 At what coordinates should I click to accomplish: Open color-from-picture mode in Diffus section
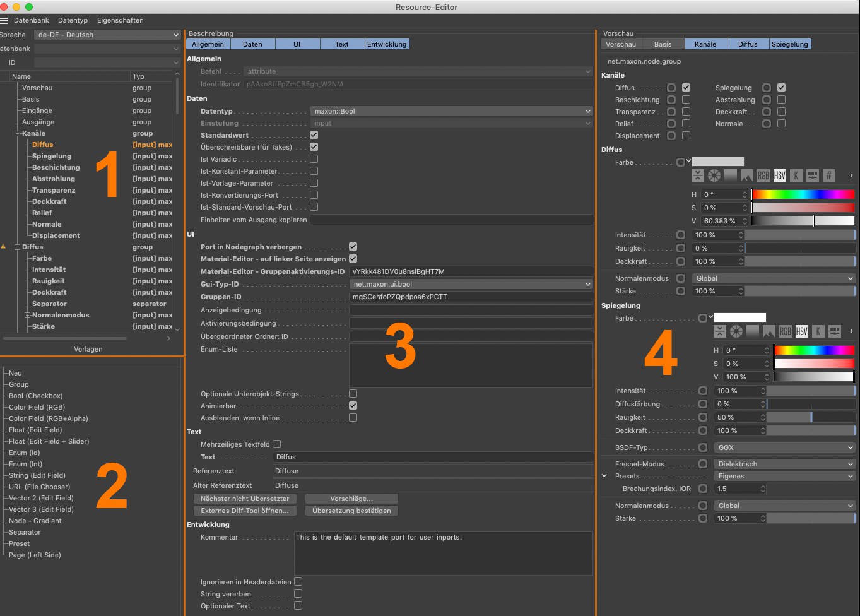pos(746,175)
